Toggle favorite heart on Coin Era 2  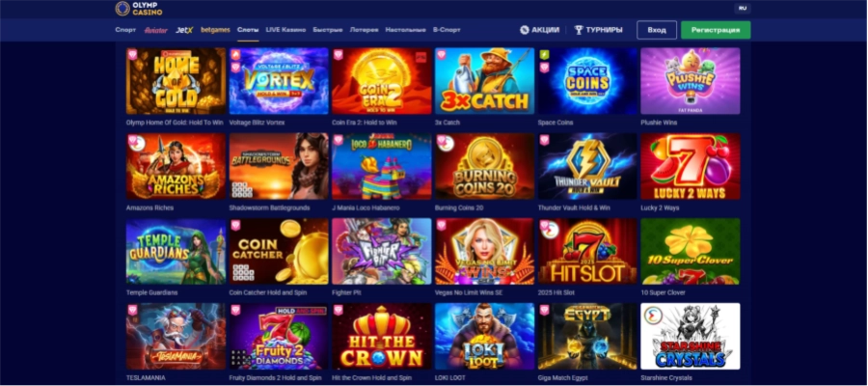[x=339, y=54]
